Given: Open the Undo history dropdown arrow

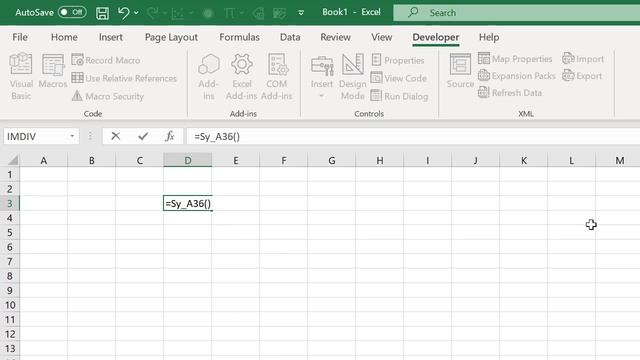Looking at the screenshot, I should coord(136,13).
